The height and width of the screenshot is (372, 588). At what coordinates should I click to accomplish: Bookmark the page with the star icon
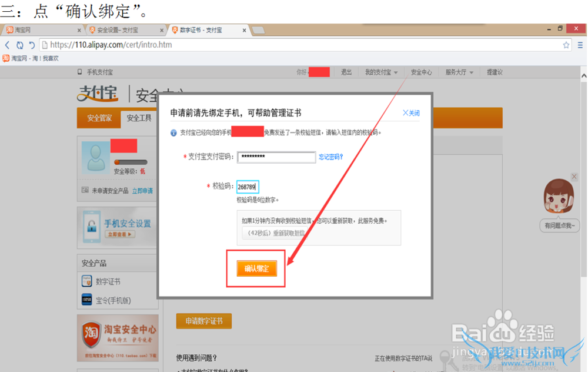point(566,45)
